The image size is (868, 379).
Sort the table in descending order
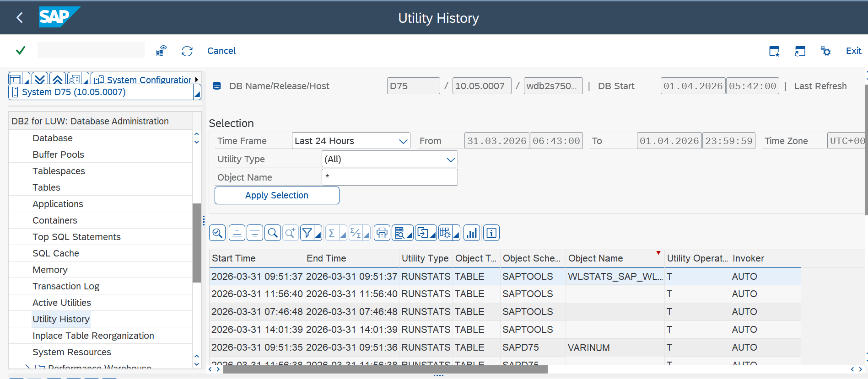(x=255, y=233)
